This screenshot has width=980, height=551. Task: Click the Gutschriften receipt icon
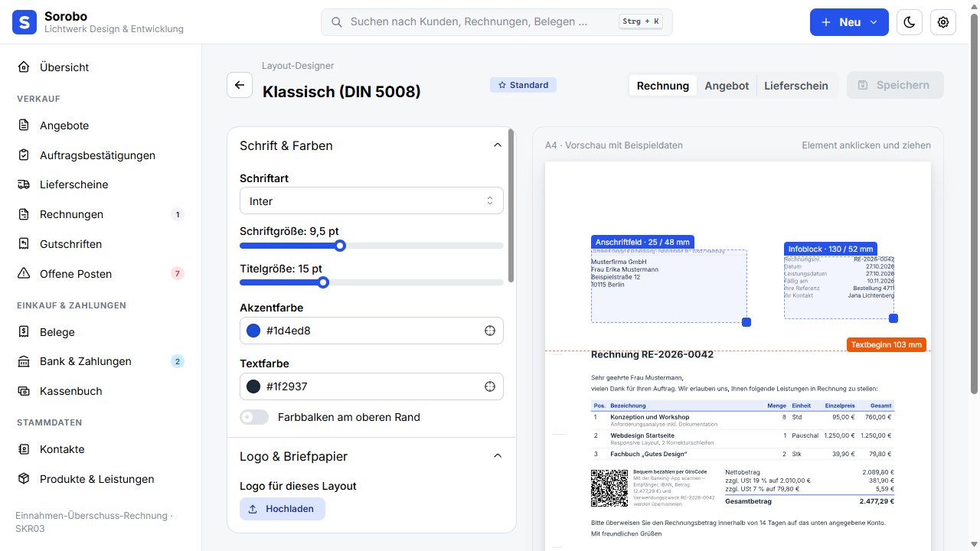click(24, 244)
